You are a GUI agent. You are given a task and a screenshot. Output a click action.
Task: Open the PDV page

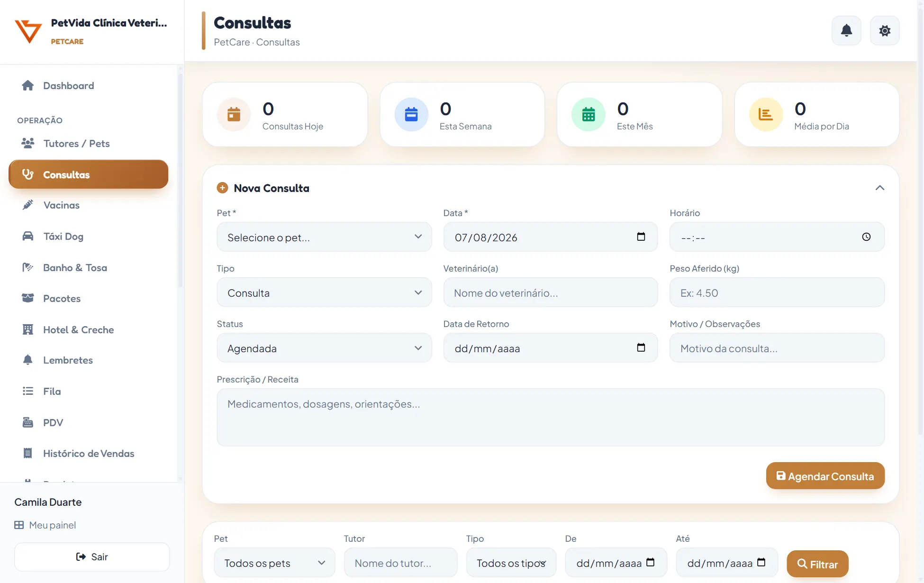pos(89,422)
